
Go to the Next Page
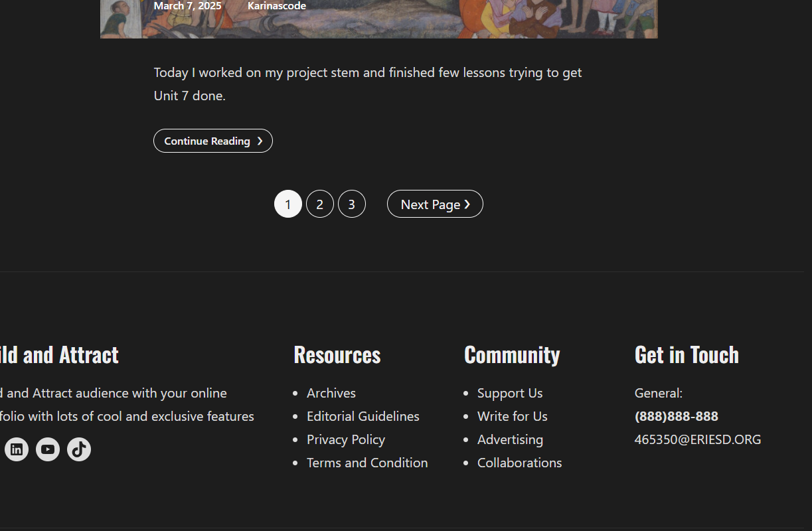click(435, 204)
